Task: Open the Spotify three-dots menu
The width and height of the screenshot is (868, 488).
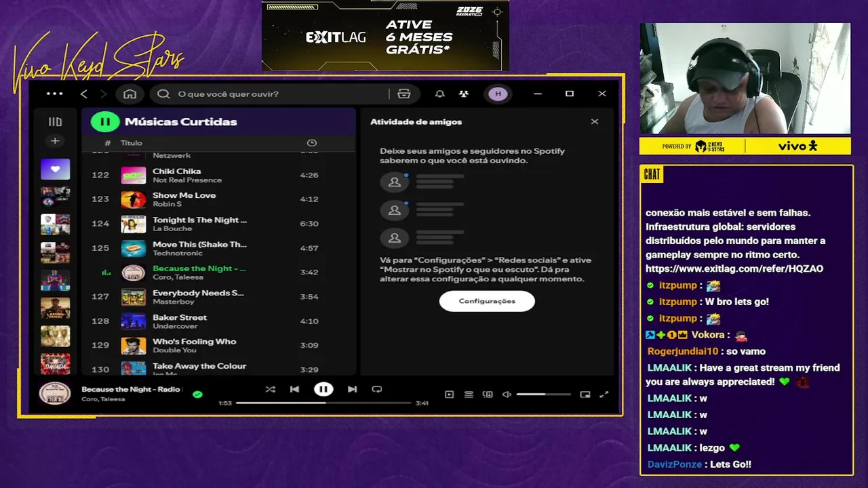Action: [x=55, y=94]
